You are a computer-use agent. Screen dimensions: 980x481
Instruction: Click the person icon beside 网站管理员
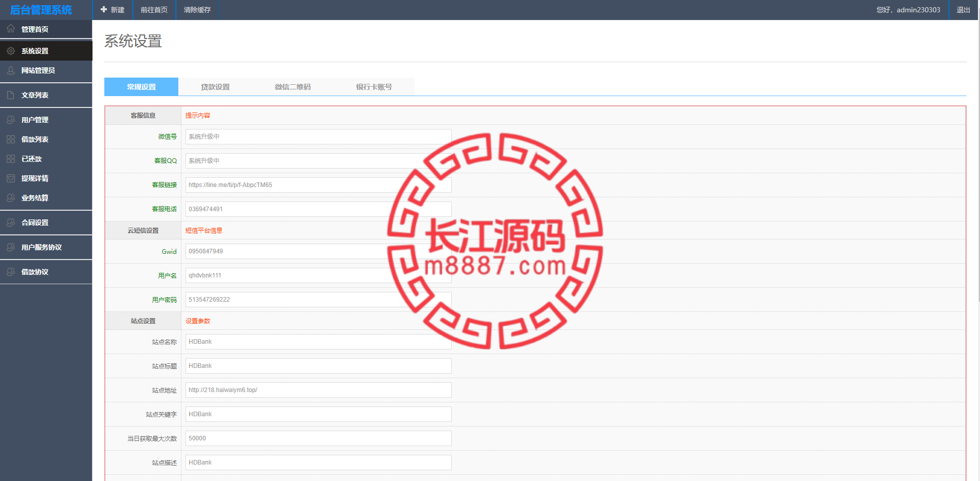(11, 70)
